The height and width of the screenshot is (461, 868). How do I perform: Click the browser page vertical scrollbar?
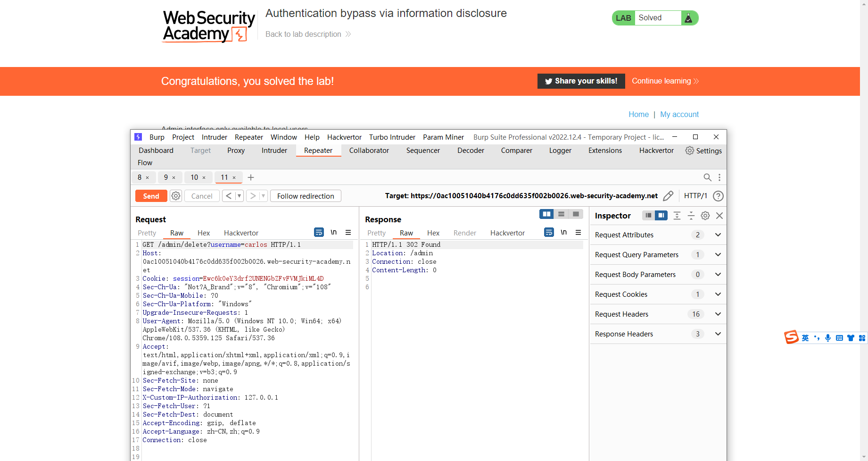click(864, 230)
